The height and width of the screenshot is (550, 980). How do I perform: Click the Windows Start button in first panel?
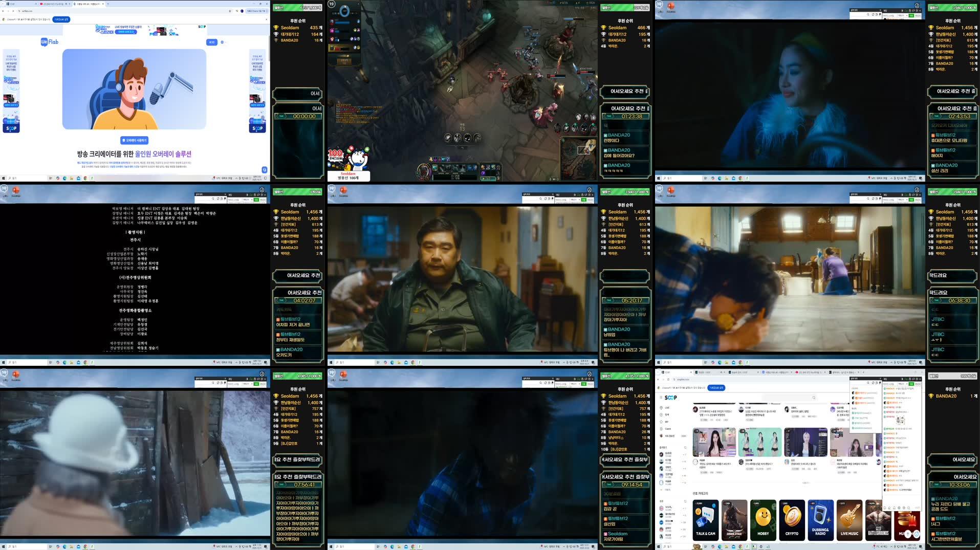[3, 178]
